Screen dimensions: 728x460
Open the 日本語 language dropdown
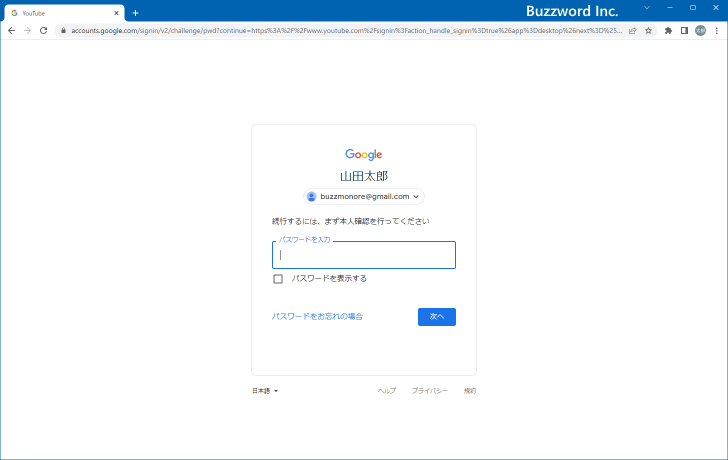[x=265, y=391]
